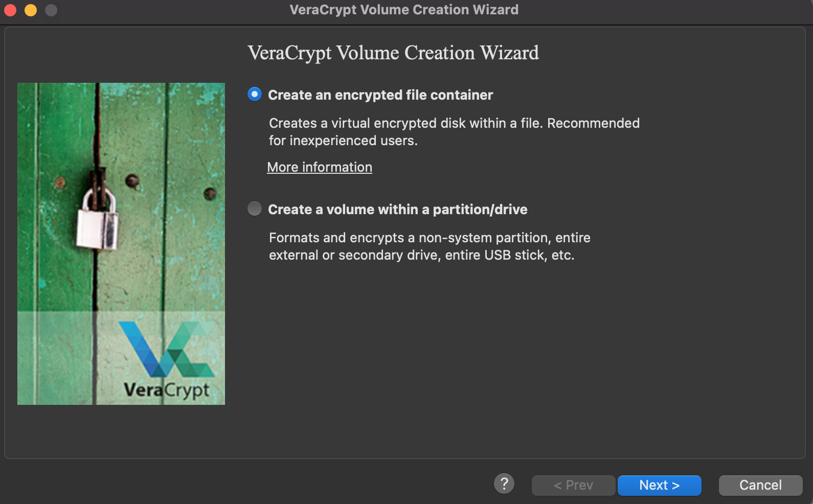Screen dimensions: 813x504
Task: Minimize the wizard with the yellow button
Action: click(x=31, y=10)
